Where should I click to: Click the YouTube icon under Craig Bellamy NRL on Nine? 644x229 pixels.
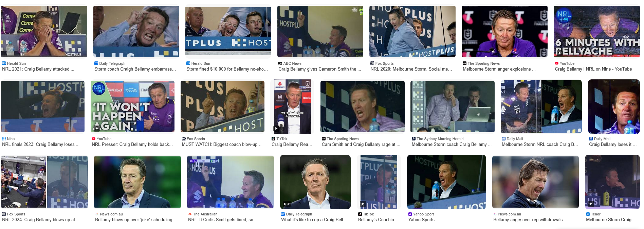(557, 63)
